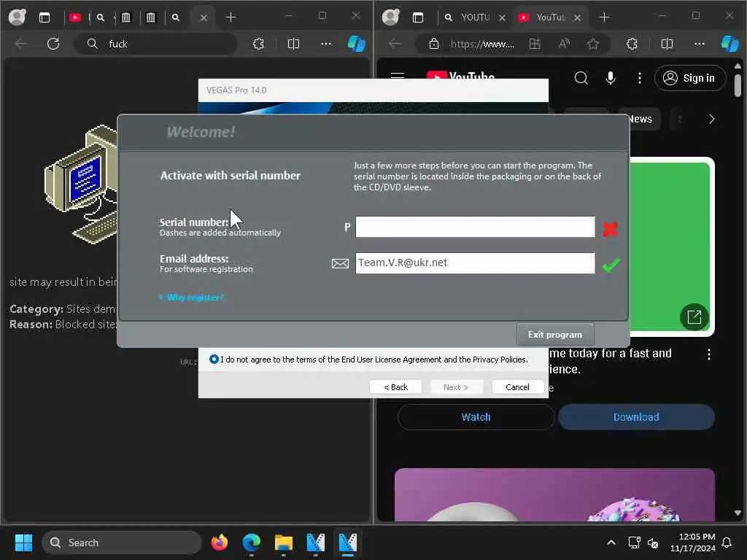Click the profile avatar in the right Edge window
The width and height of the screenshot is (747, 560).
click(391, 17)
